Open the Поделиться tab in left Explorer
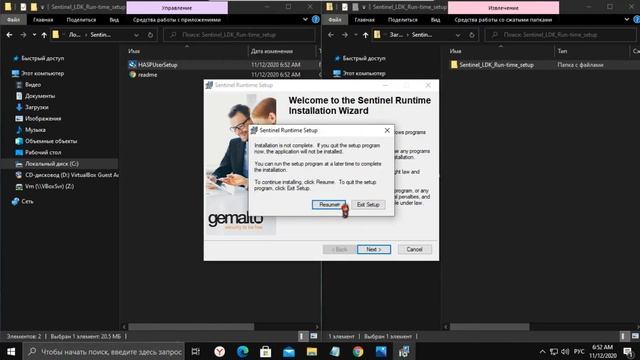640x360 pixels. (81, 20)
